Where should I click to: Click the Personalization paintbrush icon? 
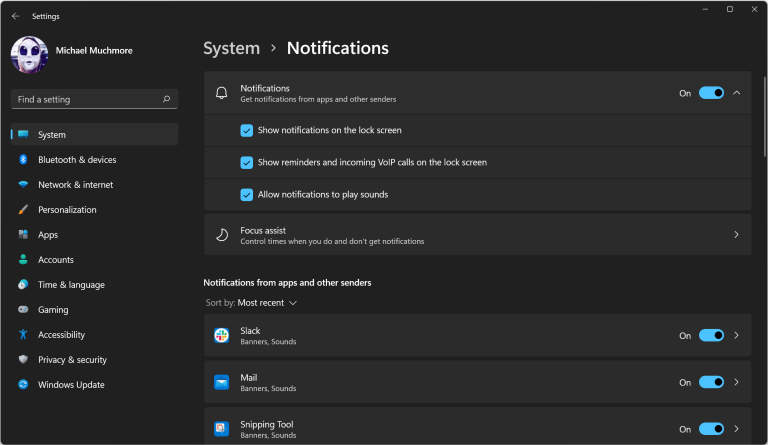[23, 210]
